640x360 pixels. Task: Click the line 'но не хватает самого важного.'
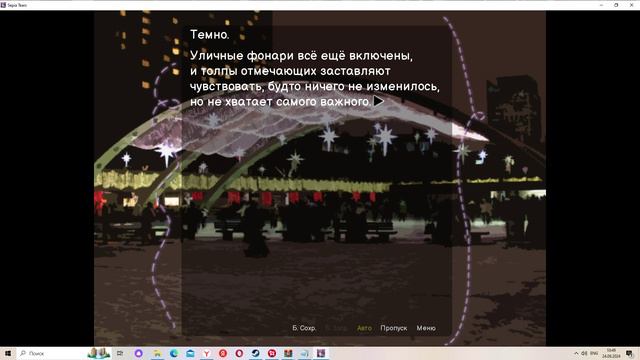coord(281,101)
